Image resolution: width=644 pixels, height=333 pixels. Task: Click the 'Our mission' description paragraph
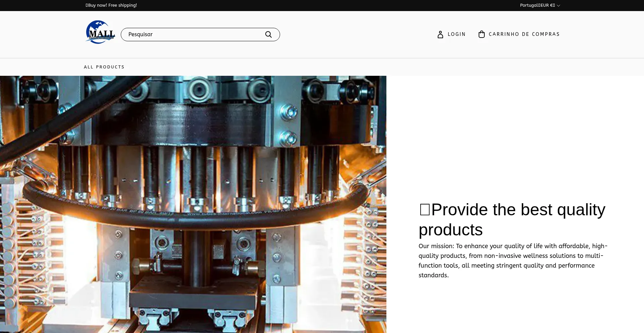(513, 261)
